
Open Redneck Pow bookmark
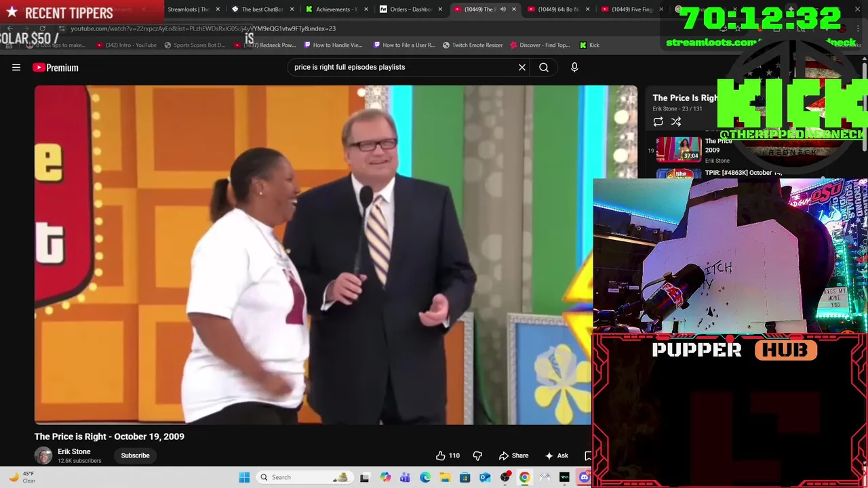(x=266, y=45)
